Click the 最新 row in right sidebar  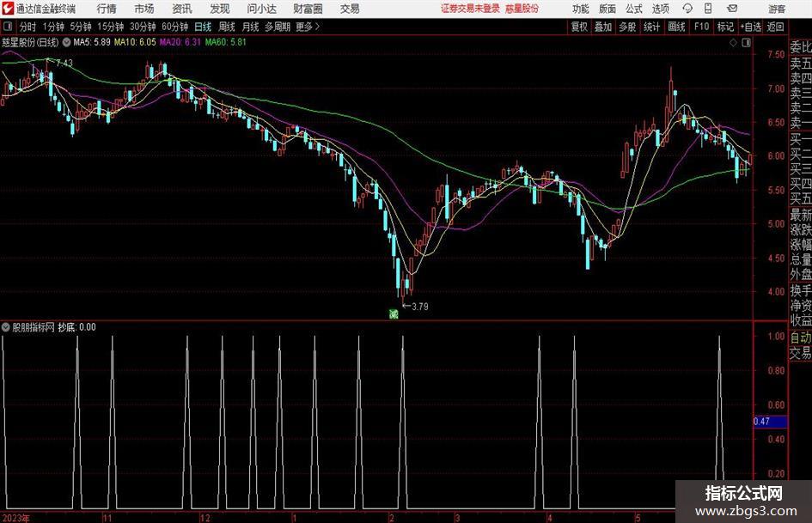801,215
